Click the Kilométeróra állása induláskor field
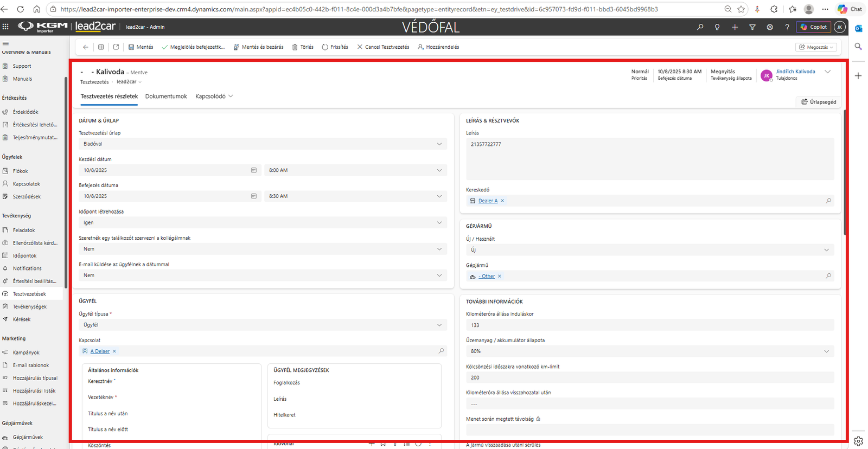The image size is (868, 449). (650, 325)
